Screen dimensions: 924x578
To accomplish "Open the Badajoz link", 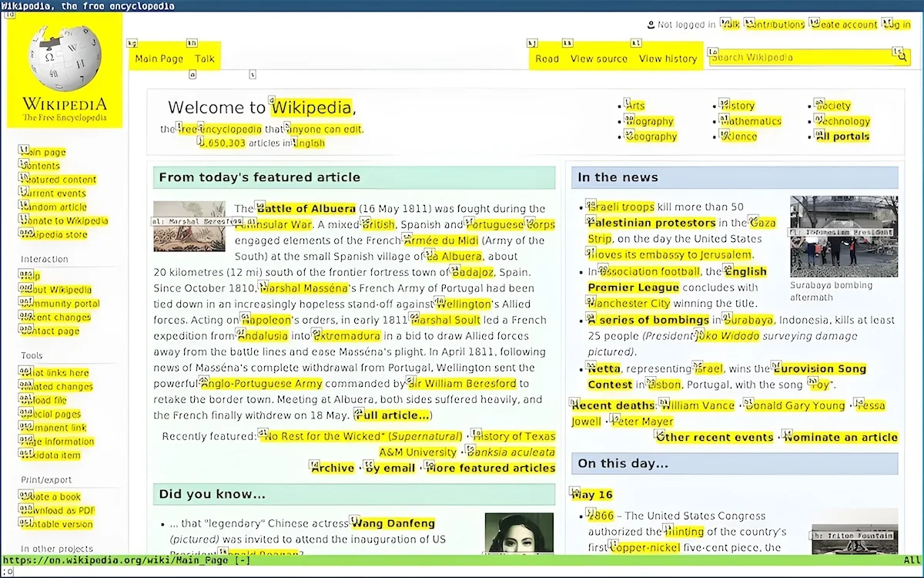I will tap(472, 272).
